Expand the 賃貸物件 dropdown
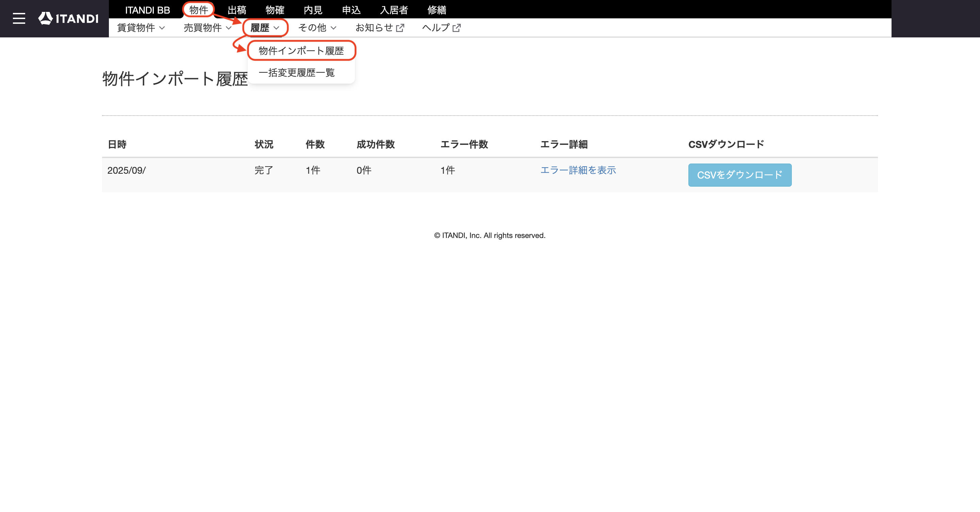 click(141, 28)
